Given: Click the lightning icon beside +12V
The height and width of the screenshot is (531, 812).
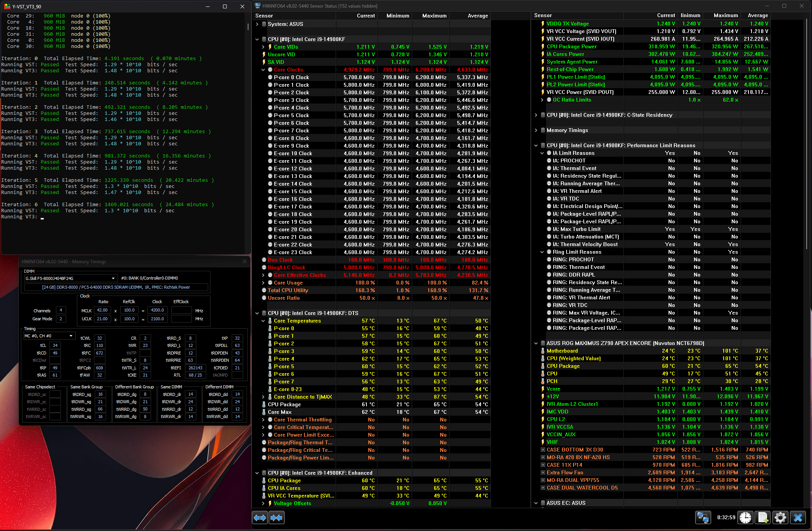Looking at the screenshot, I should [x=543, y=396].
